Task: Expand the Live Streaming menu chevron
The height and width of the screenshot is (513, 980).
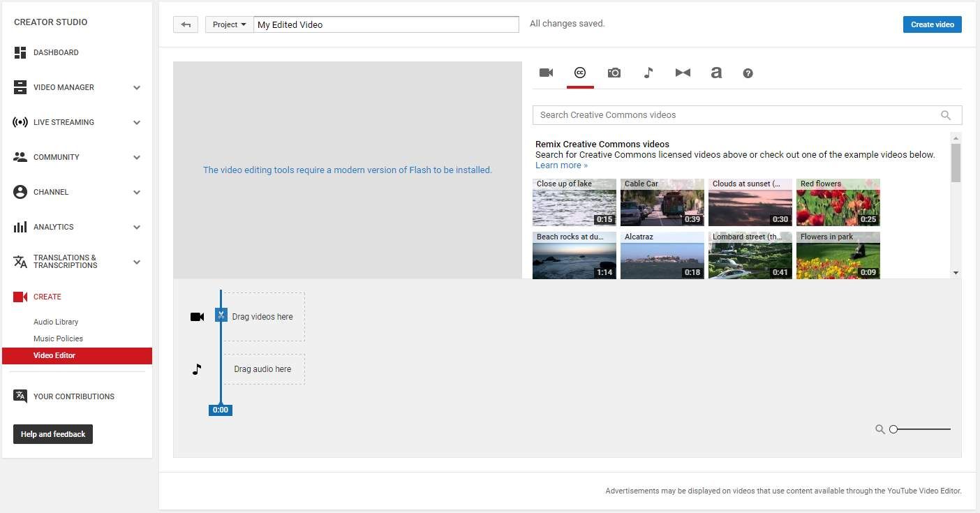Action: click(137, 122)
